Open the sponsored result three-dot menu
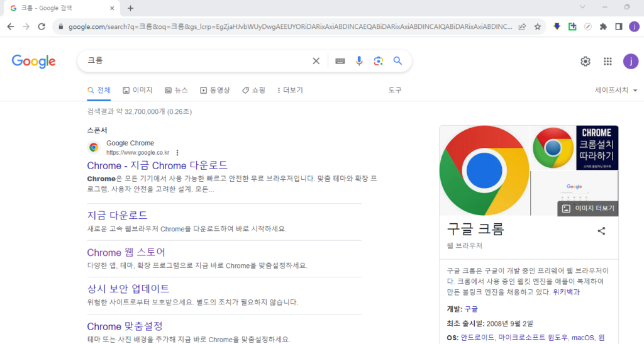This screenshot has width=644, height=344. 177,153
